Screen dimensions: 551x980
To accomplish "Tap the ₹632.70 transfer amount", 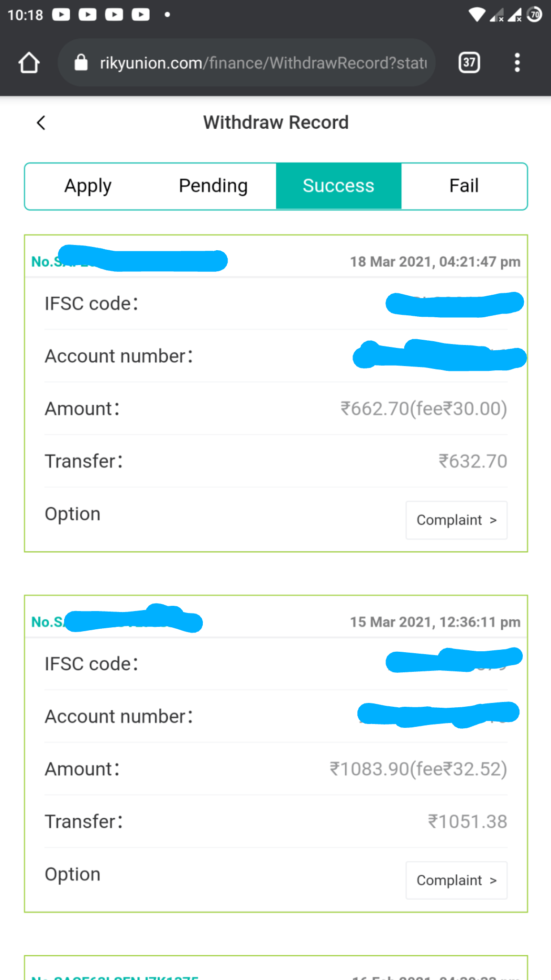I will [473, 461].
